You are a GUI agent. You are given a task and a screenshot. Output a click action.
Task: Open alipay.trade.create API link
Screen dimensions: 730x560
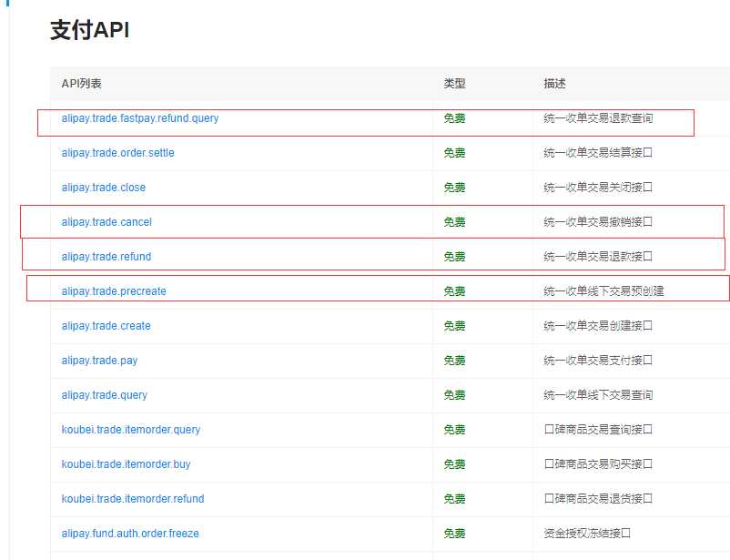click(106, 326)
